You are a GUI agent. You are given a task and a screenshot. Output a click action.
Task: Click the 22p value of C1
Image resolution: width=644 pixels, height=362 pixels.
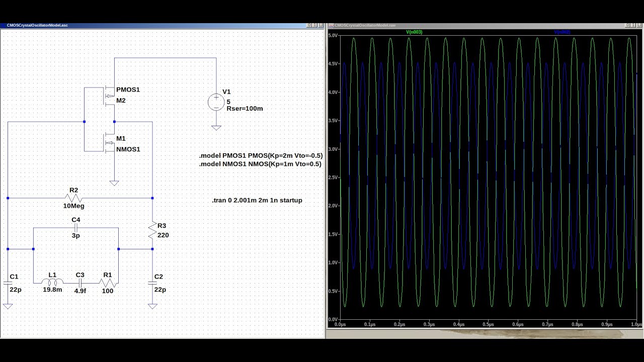click(16, 290)
